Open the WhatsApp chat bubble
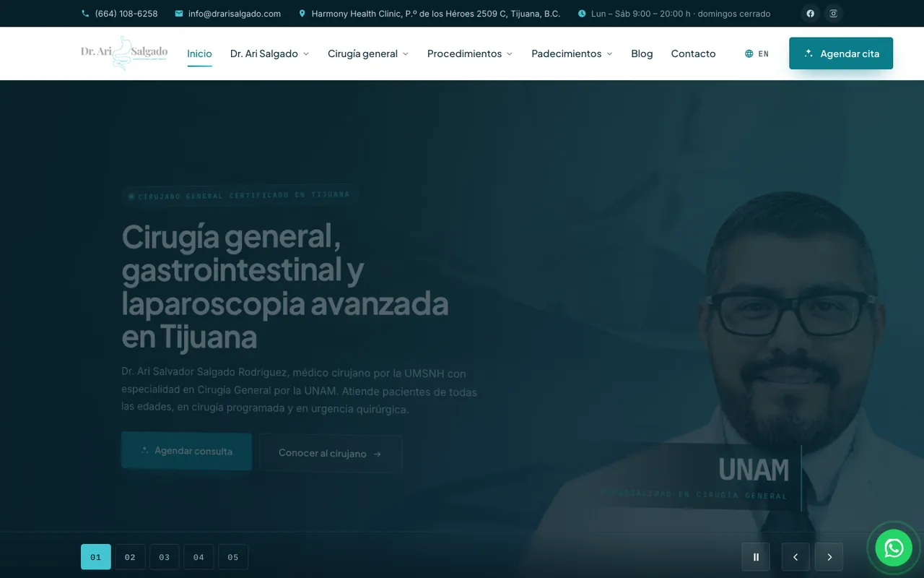Screen dimensions: 924x578 894,548
